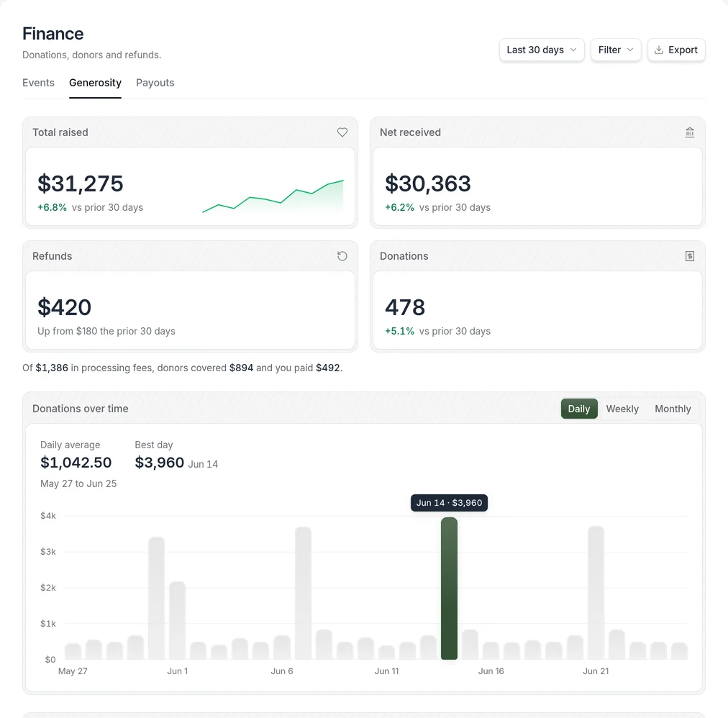This screenshot has width=728, height=718.
Task: Click the May 27 axis label
Action: pos(73,671)
